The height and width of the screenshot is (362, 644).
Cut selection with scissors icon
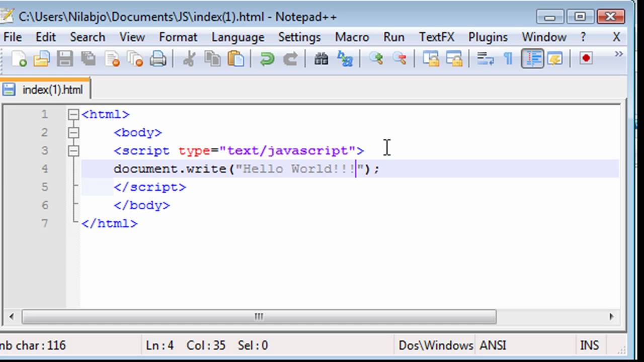(x=189, y=59)
